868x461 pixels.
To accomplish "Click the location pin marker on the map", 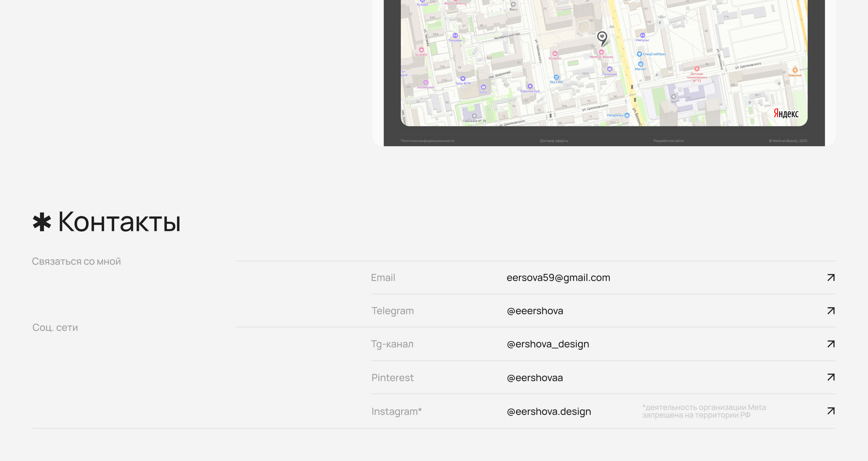I will (x=602, y=39).
